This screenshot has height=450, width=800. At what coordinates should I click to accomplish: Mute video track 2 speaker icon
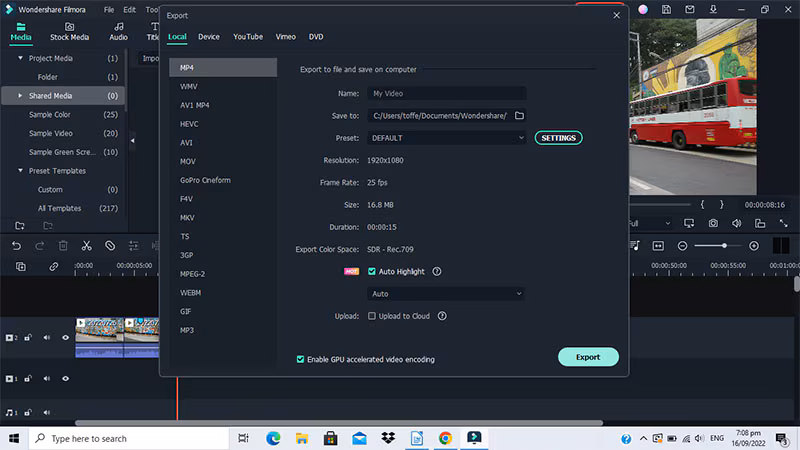47,338
